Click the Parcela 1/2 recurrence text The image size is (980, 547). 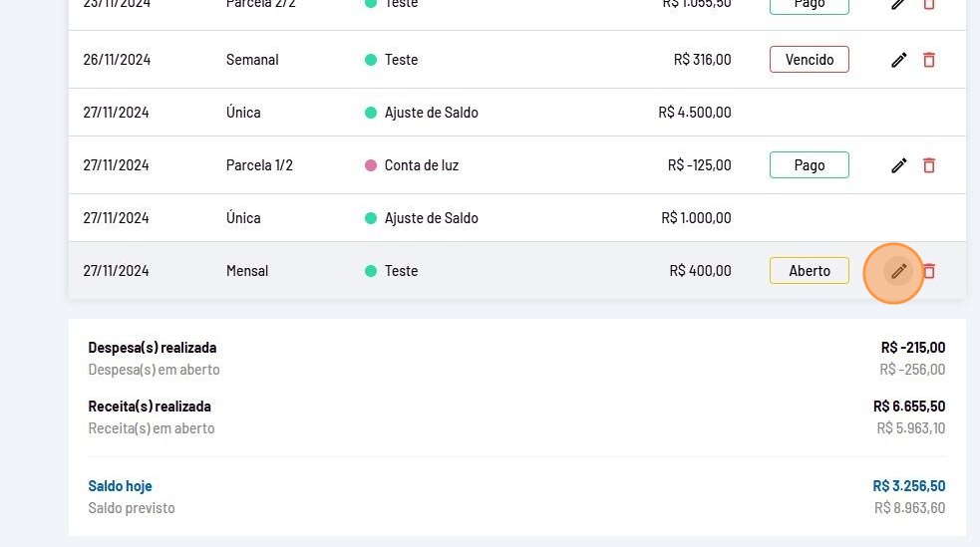coord(259,165)
